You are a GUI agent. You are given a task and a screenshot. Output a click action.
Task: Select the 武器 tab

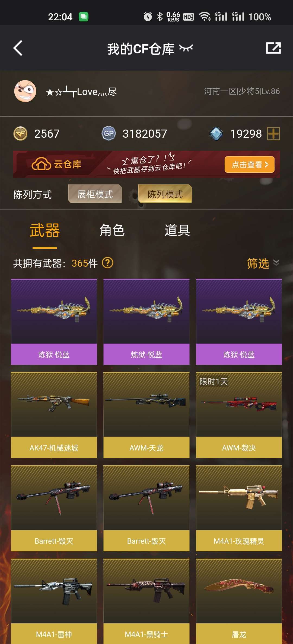pos(45,230)
